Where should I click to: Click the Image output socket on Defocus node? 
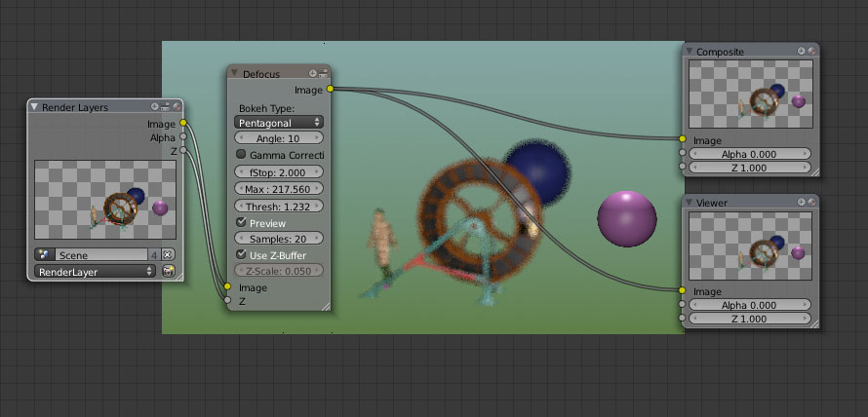[x=331, y=90]
